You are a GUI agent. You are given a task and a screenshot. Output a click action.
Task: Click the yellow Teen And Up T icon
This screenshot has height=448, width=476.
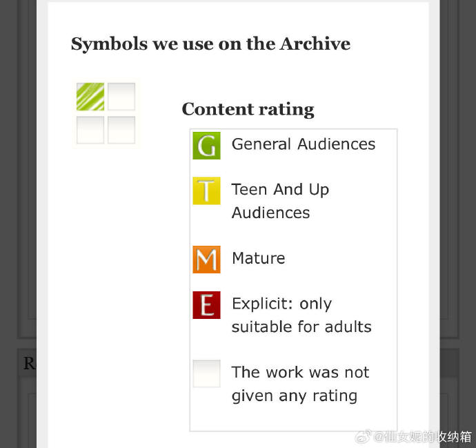(206, 191)
